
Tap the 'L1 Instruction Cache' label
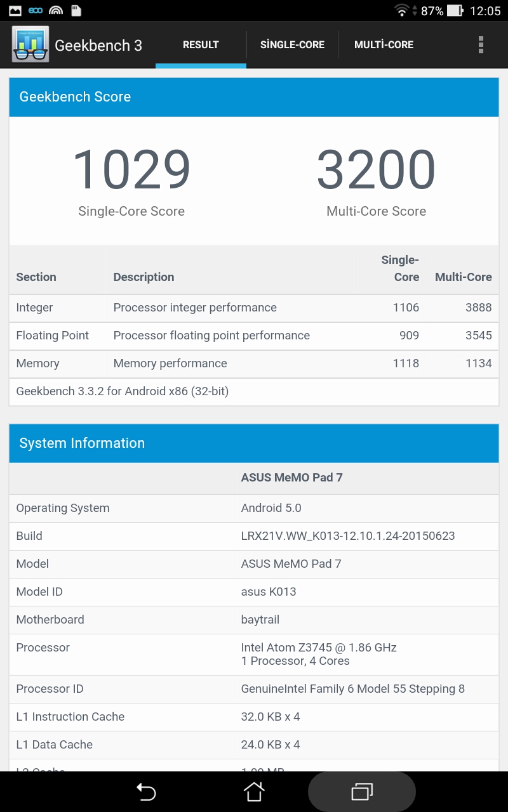click(70, 717)
